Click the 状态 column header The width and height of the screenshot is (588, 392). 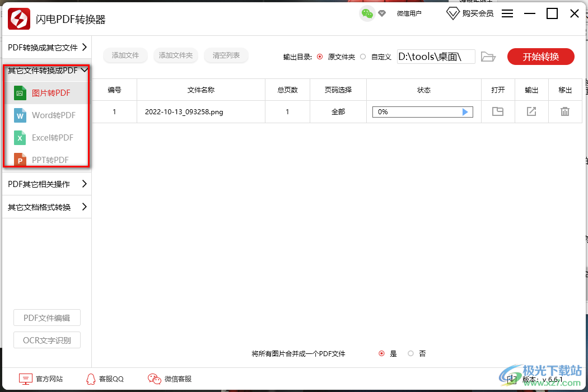(424, 90)
